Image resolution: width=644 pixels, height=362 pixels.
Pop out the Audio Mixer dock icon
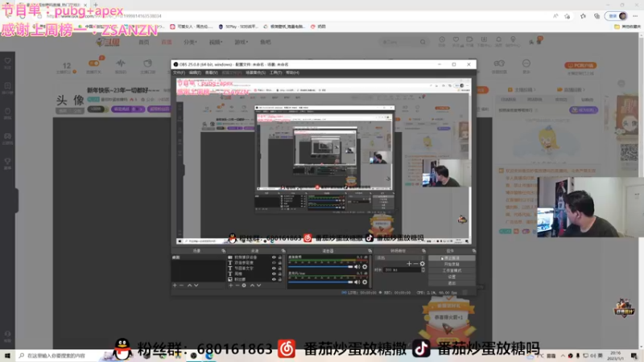coord(369,251)
